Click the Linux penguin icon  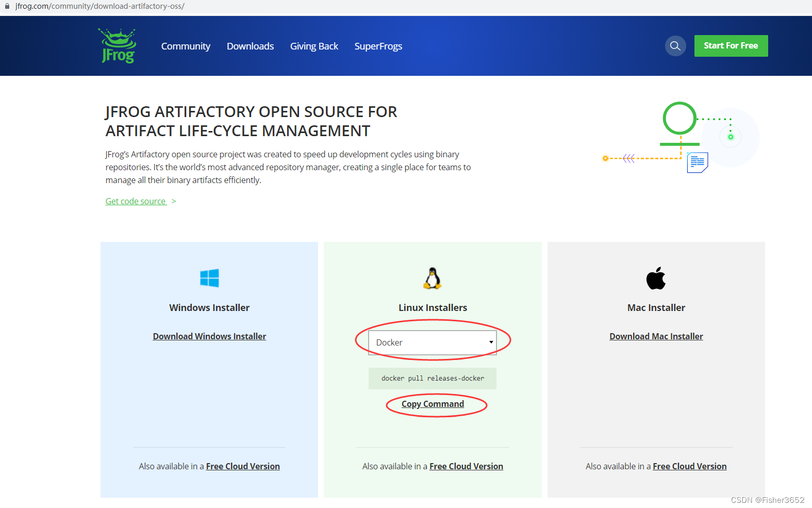point(433,278)
